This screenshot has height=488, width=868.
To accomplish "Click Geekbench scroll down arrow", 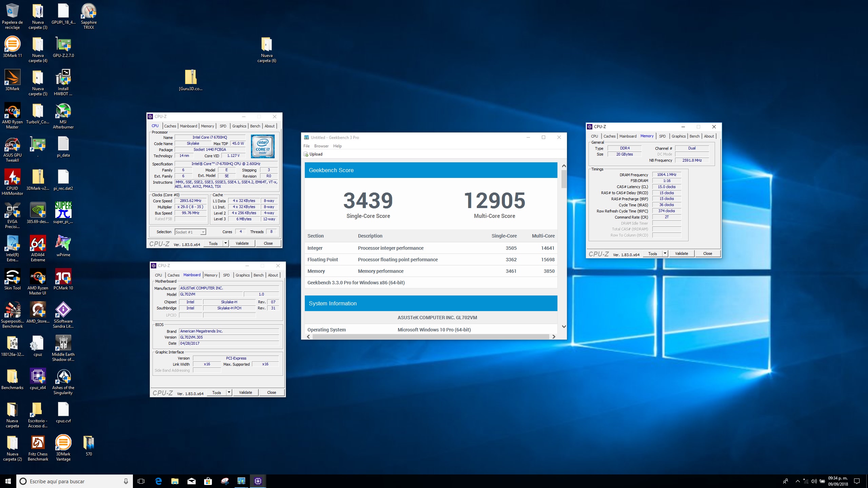I will [x=564, y=327].
